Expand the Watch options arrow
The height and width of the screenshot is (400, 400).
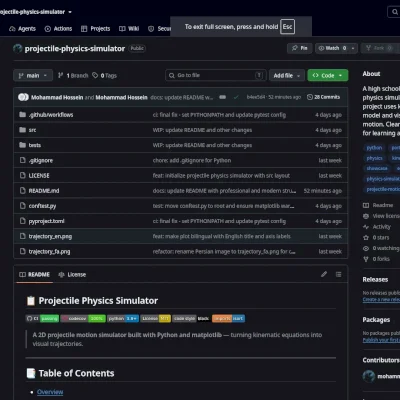353,48
